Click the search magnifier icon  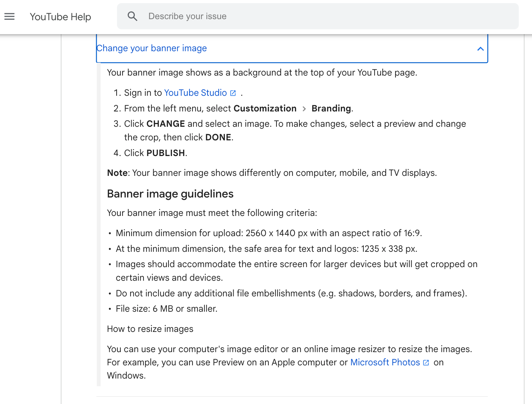click(x=132, y=16)
